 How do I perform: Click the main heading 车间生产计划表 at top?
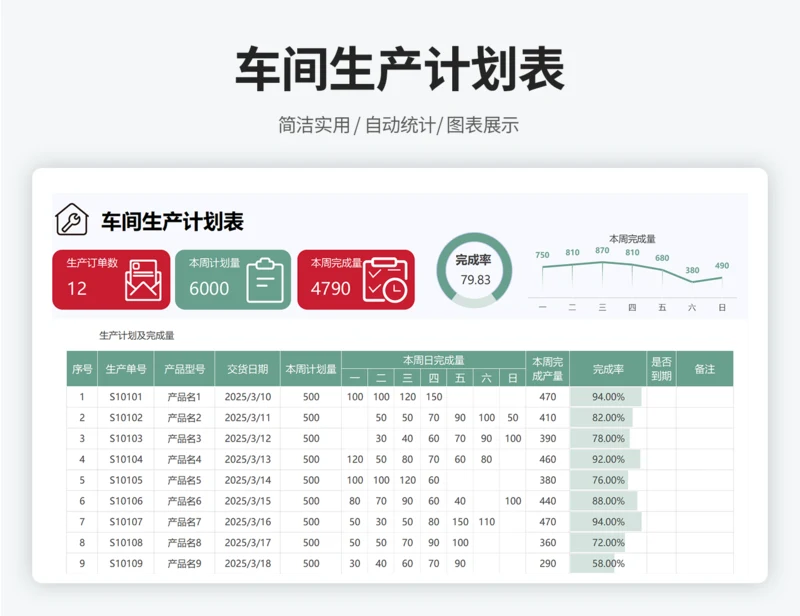coord(399,68)
